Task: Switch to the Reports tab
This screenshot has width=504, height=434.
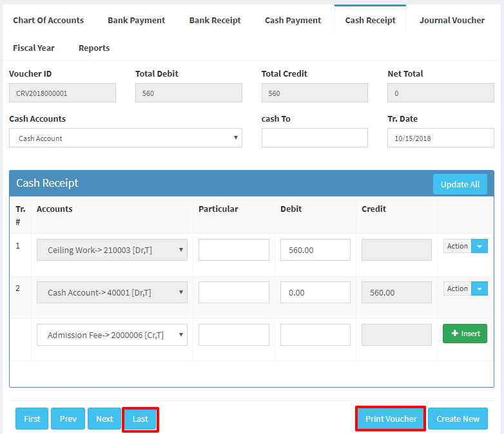Action: point(94,48)
